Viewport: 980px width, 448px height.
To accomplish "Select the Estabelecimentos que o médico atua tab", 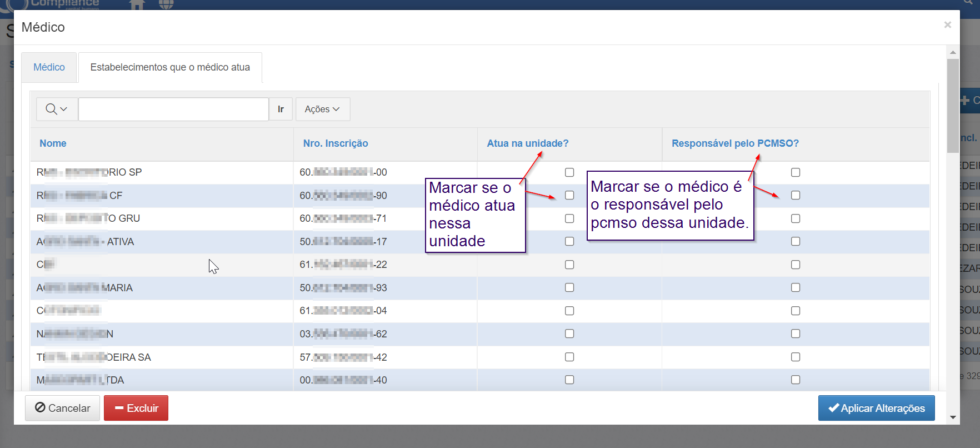I will pyautogui.click(x=170, y=67).
